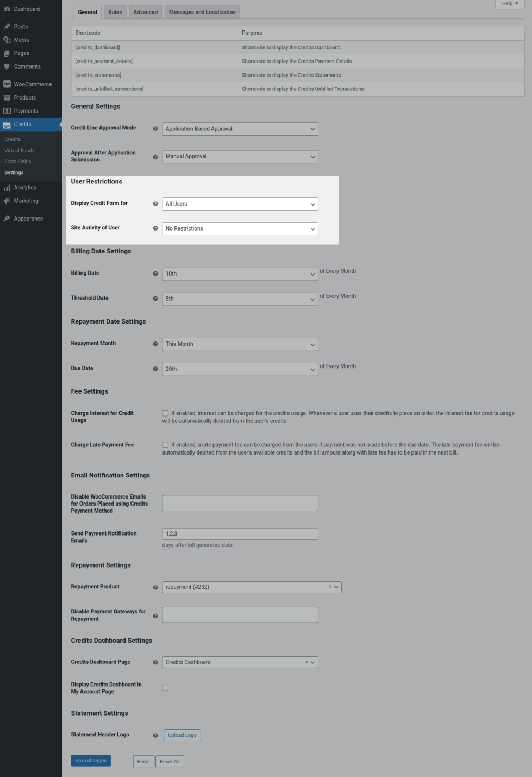
Task: Click the Send Payment Notification Emails field
Action: coord(240,534)
